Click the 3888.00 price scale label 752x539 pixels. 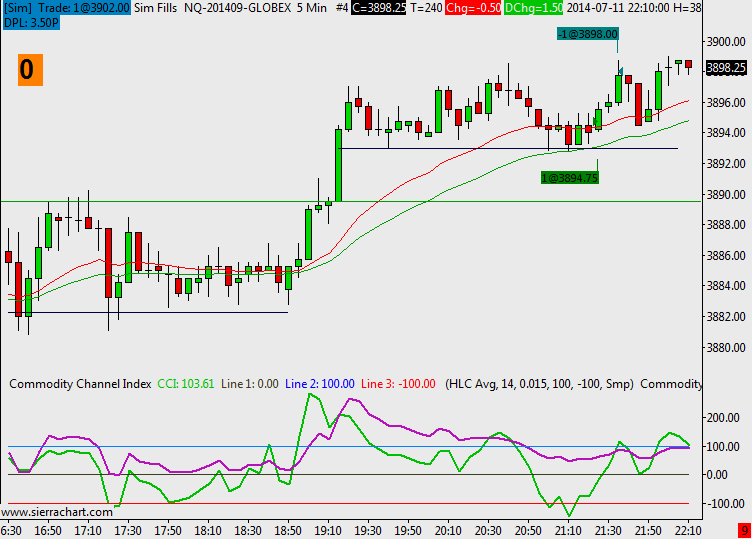point(726,224)
